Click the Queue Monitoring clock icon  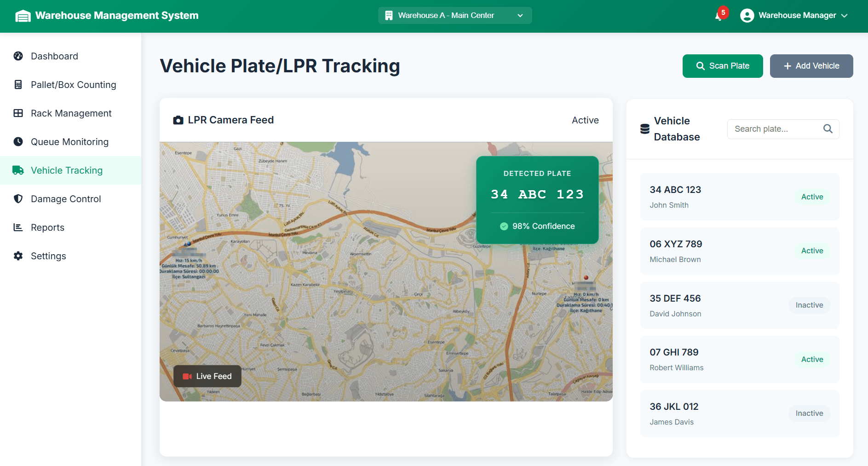(x=18, y=142)
